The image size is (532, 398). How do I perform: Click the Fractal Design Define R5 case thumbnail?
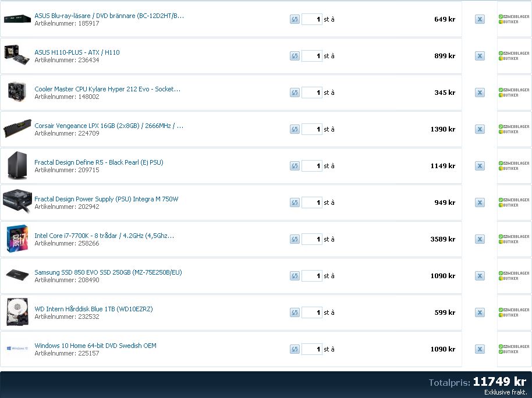coord(17,166)
